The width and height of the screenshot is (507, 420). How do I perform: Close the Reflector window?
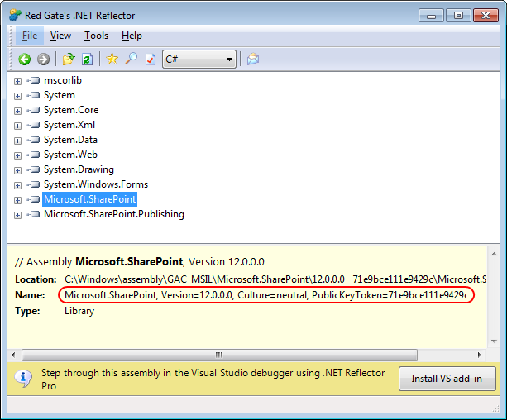[x=486, y=16]
